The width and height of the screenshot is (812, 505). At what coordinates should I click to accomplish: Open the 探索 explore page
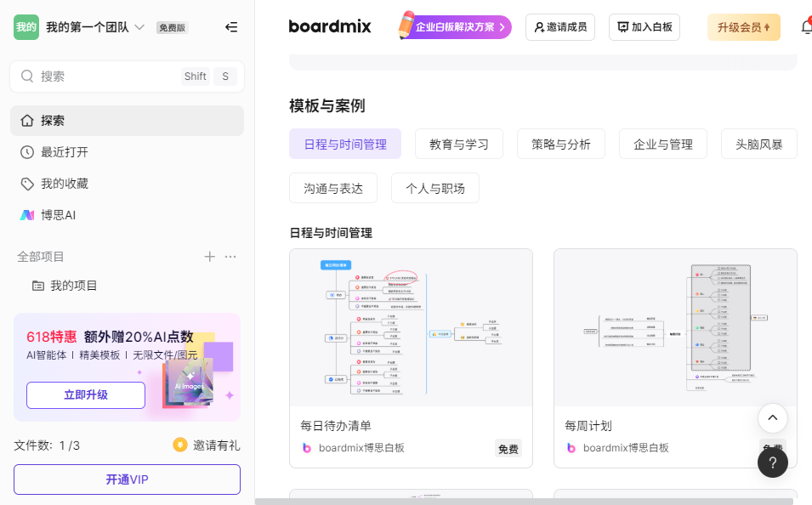(x=127, y=121)
